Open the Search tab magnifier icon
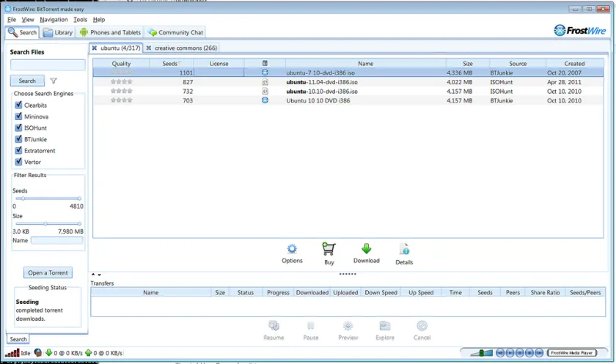The height and width of the screenshot is (364, 616). 12,32
